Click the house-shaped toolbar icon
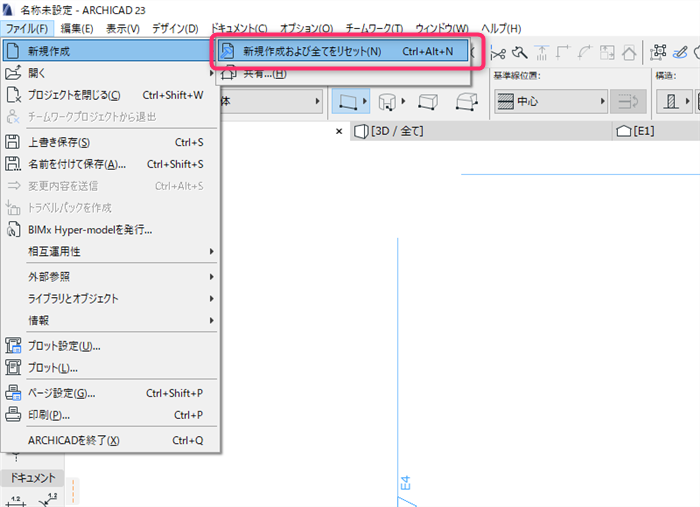 pos(629,54)
